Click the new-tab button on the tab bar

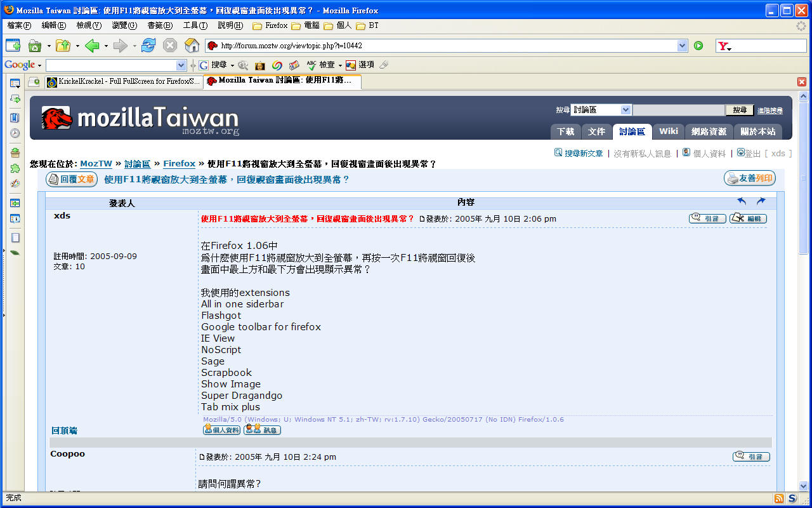pos(34,82)
